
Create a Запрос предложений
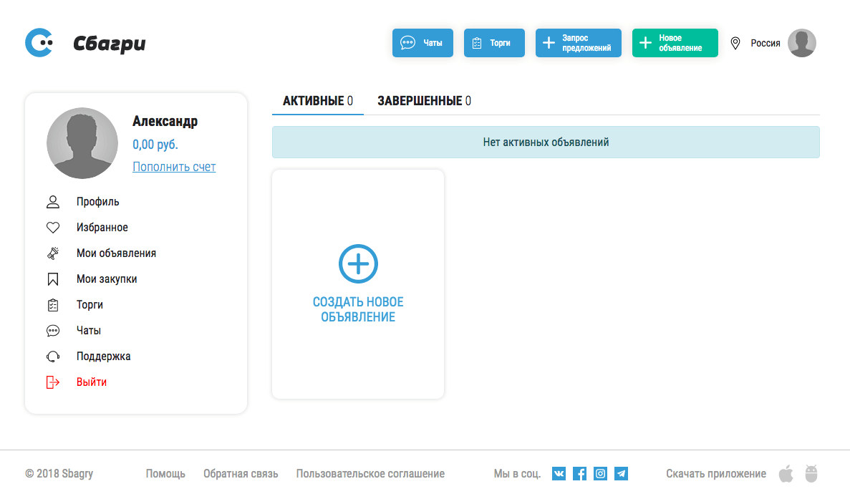(x=579, y=43)
